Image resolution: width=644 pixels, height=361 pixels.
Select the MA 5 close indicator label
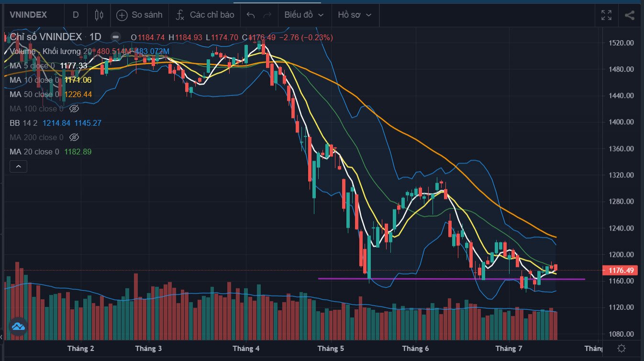pyautogui.click(x=32, y=66)
